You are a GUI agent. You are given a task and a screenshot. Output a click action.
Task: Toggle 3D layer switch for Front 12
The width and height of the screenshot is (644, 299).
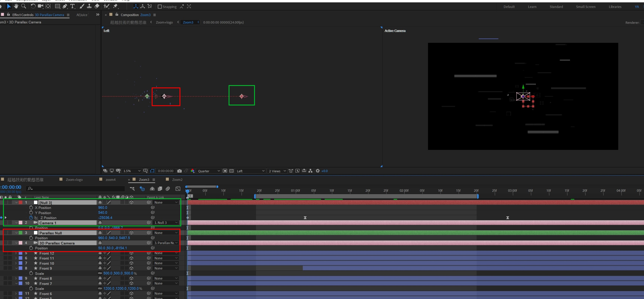tap(131, 253)
